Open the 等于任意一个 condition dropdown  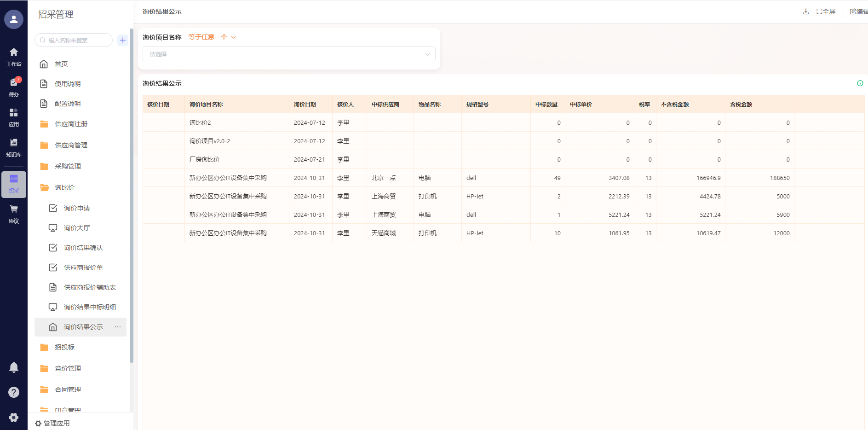(212, 37)
